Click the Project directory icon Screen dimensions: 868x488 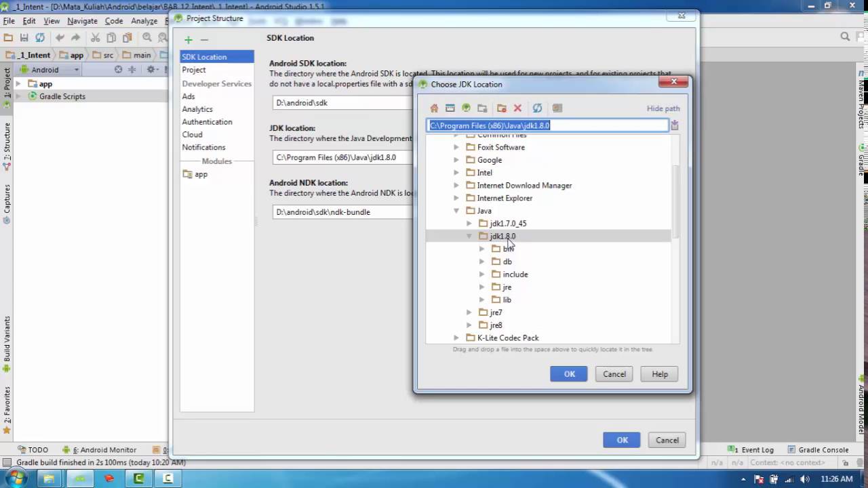coord(466,108)
